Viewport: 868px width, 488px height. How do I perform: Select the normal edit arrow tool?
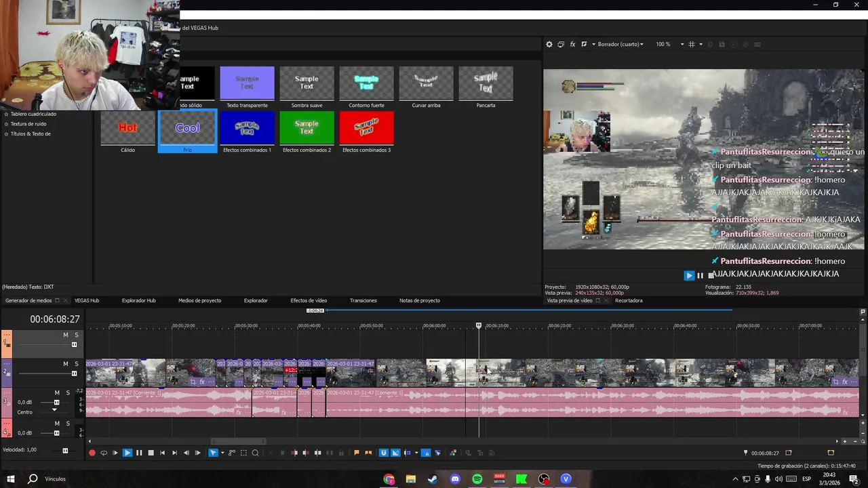tap(213, 453)
